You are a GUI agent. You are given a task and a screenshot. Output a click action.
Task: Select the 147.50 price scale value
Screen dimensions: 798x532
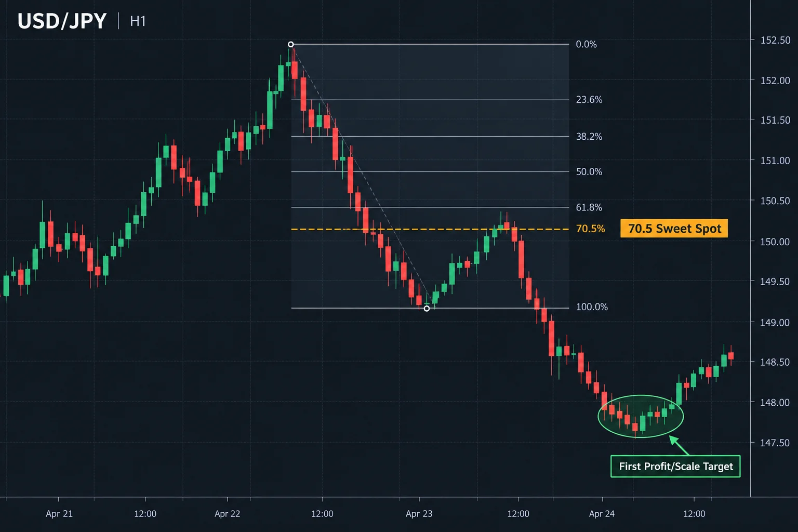click(x=775, y=443)
